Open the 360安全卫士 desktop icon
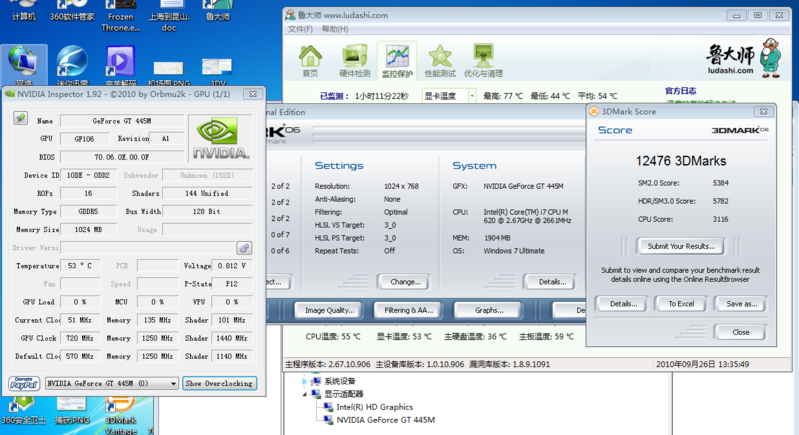The height and width of the screenshot is (435, 799). point(23,412)
